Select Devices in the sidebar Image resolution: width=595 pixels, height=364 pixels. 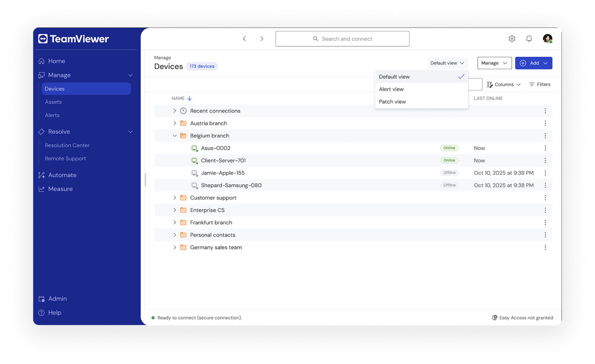[86, 89]
